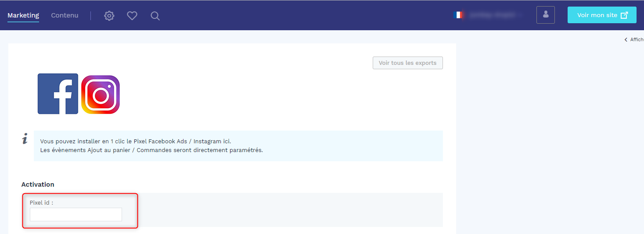
Task: Click the 'Pixel id :' label
Action: [41, 202]
